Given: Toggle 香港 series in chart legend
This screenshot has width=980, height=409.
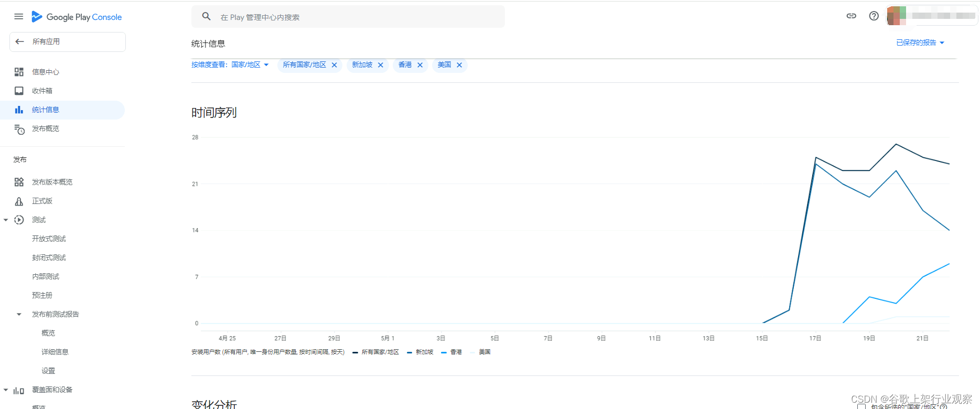Looking at the screenshot, I should pyautogui.click(x=452, y=352).
